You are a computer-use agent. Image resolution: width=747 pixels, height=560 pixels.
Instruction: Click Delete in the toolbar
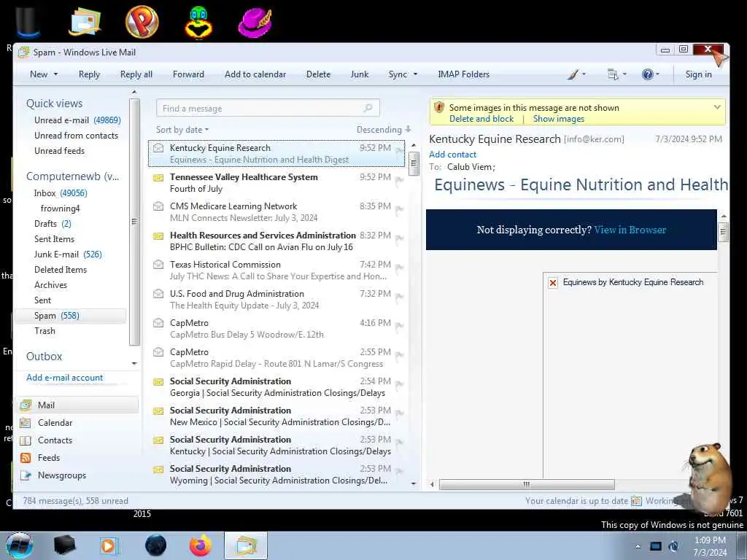click(x=318, y=74)
